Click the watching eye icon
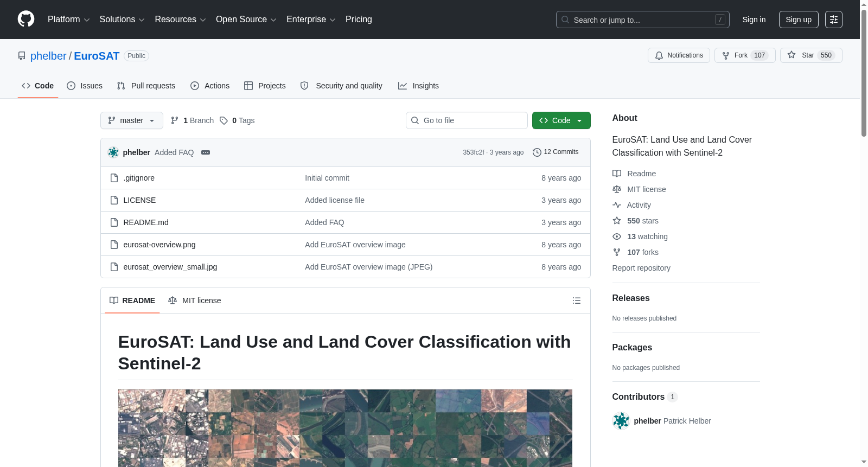This screenshot has width=868, height=467. [x=617, y=236]
